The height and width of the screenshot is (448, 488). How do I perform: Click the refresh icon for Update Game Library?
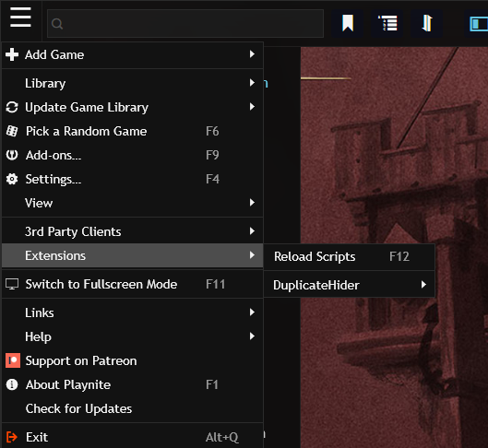[12, 107]
